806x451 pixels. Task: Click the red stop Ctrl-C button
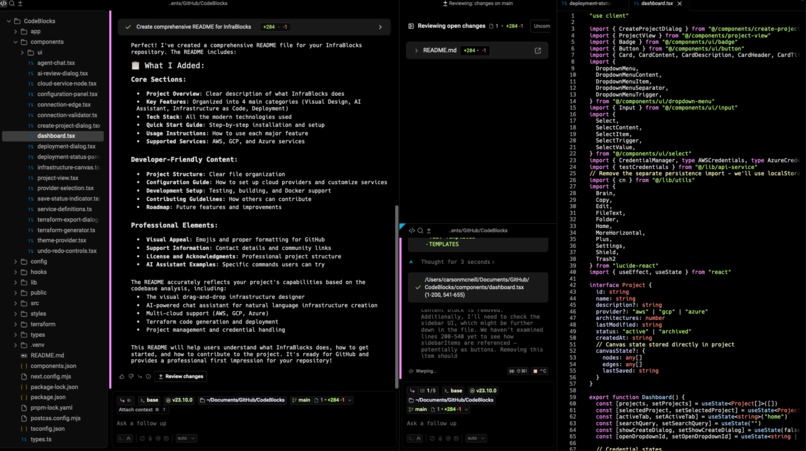(x=540, y=371)
